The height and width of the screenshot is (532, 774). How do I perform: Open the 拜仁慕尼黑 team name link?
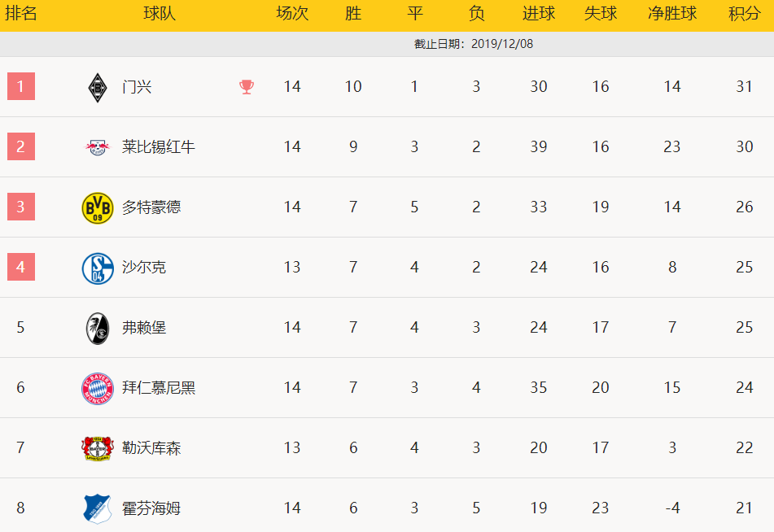(159, 387)
